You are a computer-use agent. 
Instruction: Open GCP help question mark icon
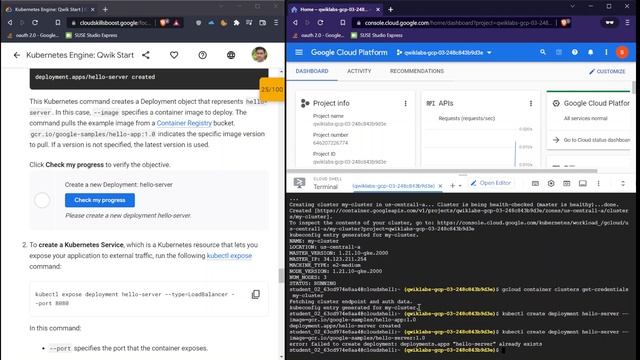tap(575, 52)
